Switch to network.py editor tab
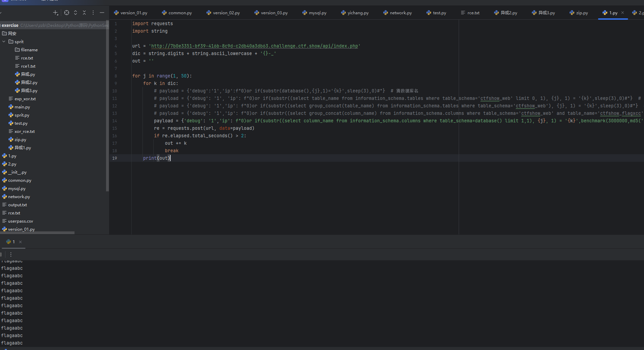Screen dimensions: 644x350 (x=398, y=13)
